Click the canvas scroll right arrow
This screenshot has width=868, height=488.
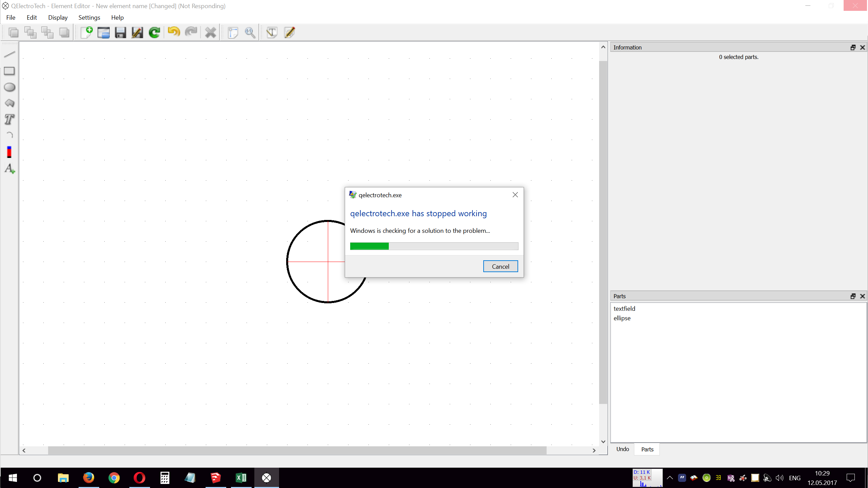pos(594,450)
